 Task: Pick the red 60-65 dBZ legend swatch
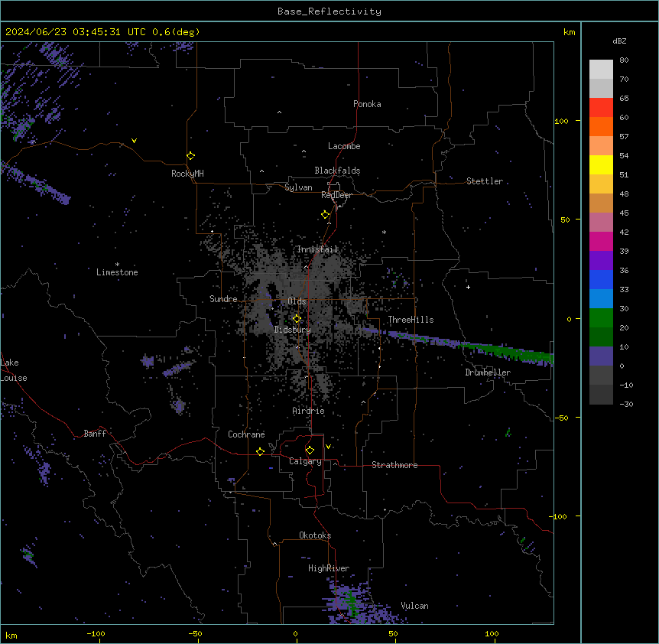point(601,108)
